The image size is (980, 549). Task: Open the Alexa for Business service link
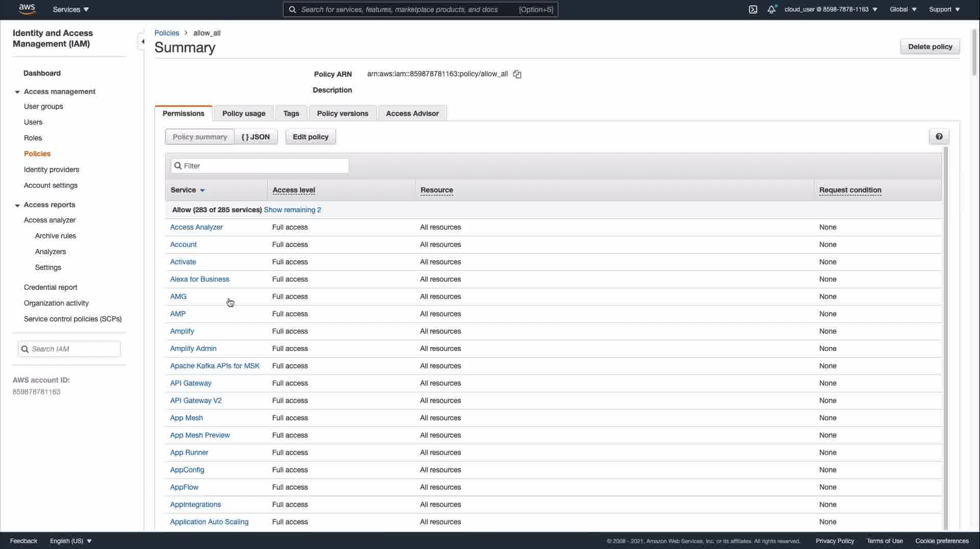(x=200, y=279)
